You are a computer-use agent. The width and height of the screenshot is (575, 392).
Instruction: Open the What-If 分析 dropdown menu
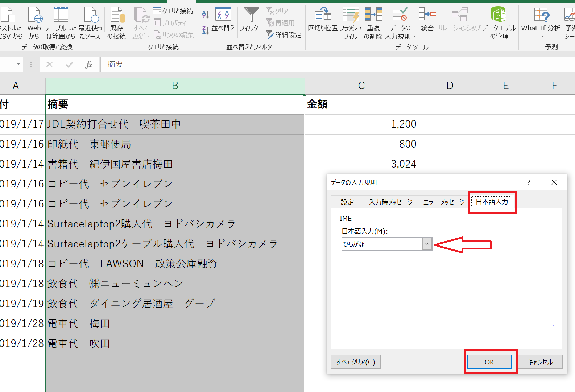pyautogui.click(x=541, y=22)
